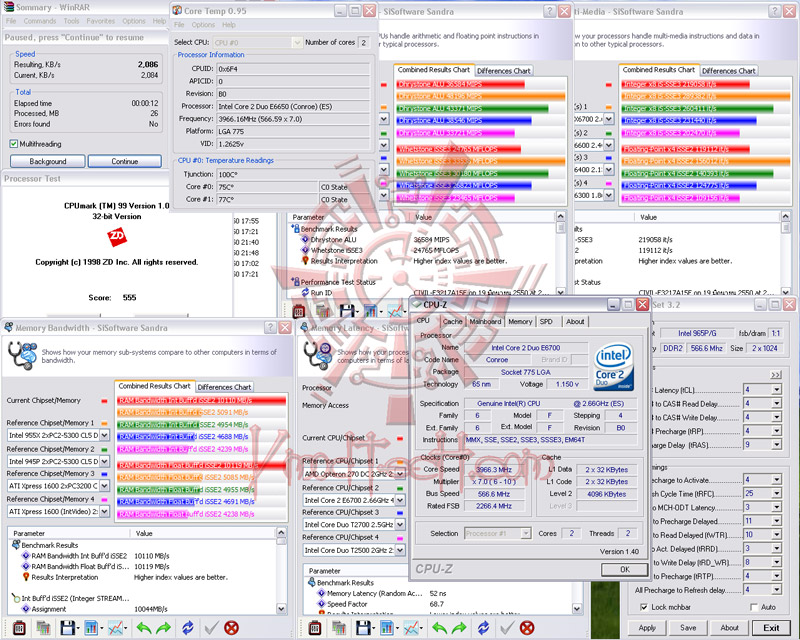This screenshot has width=800, height=640.
Task: Click the MemSet expand '>>' button
Action: 776,375
